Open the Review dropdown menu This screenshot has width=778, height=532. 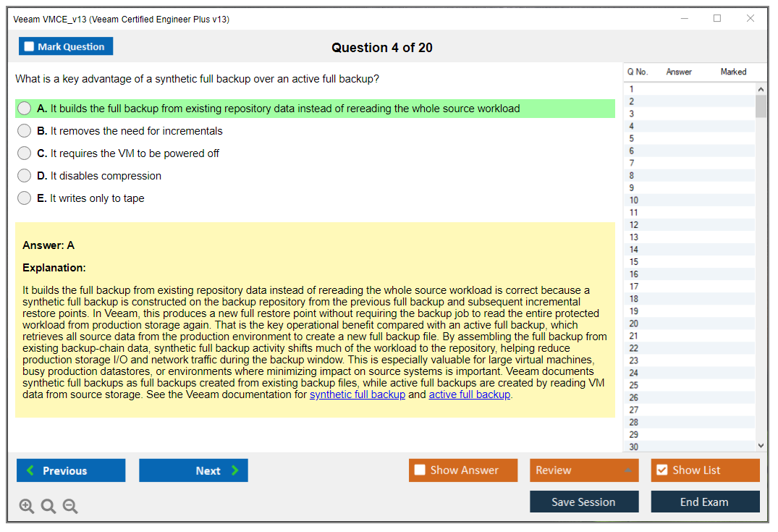(583, 470)
